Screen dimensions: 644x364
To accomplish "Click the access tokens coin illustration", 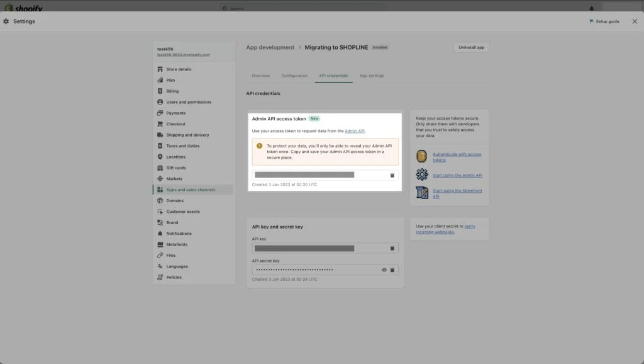I will pyautogui.click(x=422, y=156).
